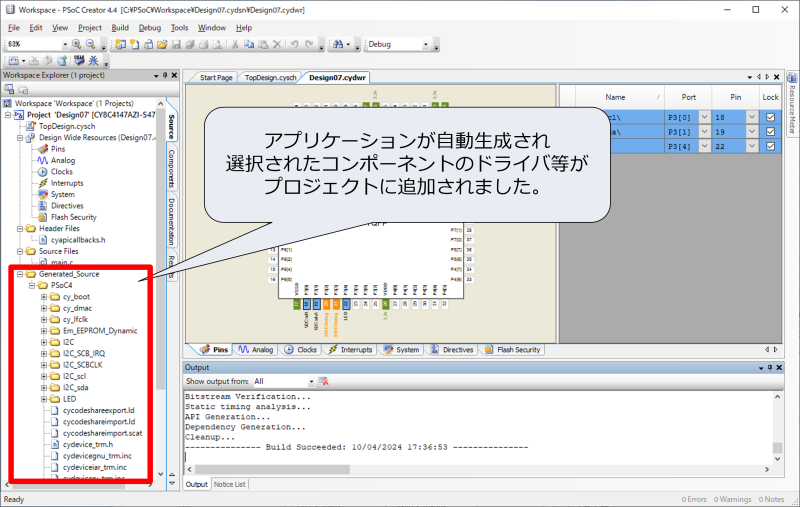The width and height of the screenshot is (800, 507).
Task: Click the Find binoculars icon
Action: pos(338,44)
